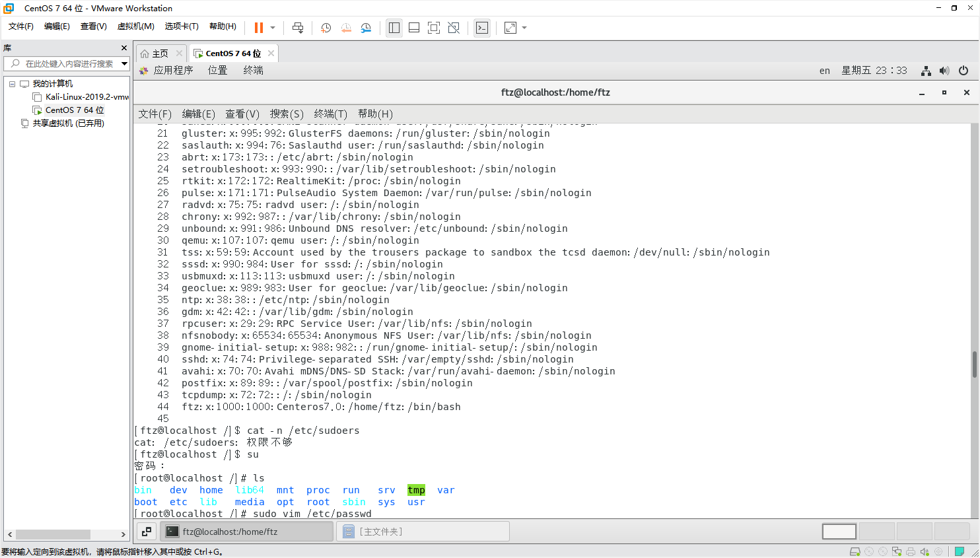This screenshot has width=980, height=558.
Task: Open terminal 文件(F) menu
Action: [155, 114]
